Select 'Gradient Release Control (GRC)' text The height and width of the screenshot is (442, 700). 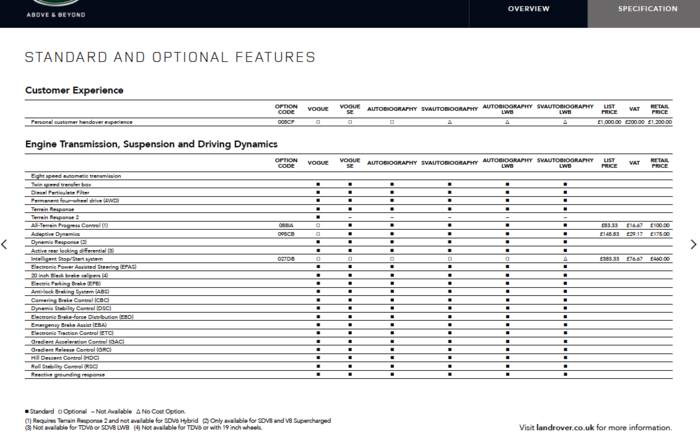pyautogui.click(x=71, y=350)
